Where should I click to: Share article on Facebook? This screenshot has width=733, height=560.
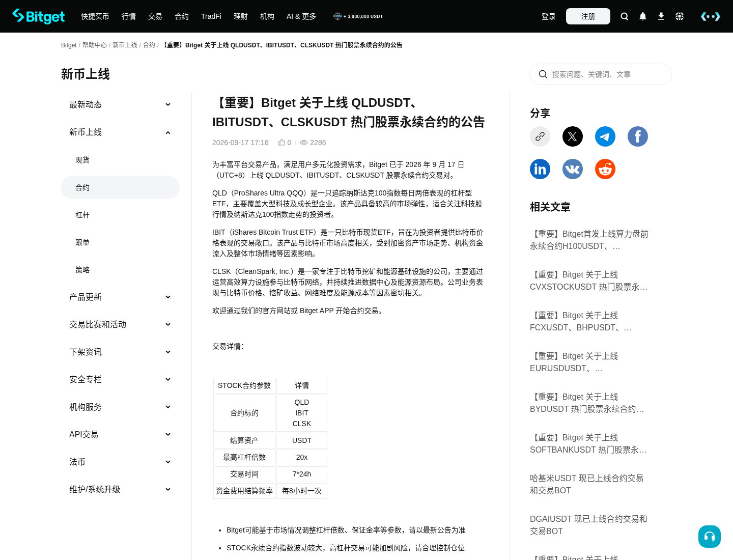(x=638, y=136)
